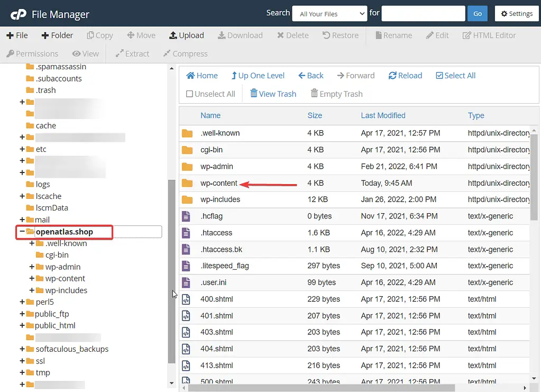The height and width of the screenshot is (392, 541).
Task: Click the Unselect All checkbox
Action: [x=210, y=94]
